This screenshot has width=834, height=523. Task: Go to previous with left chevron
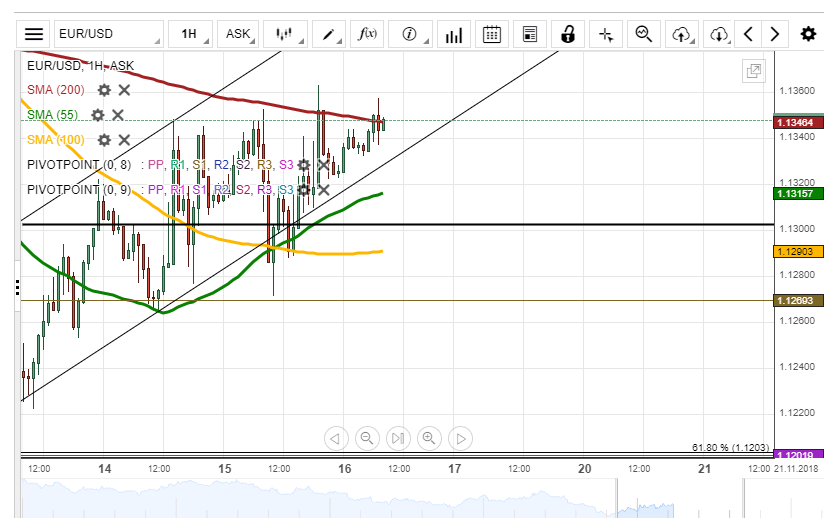(748, 35)
